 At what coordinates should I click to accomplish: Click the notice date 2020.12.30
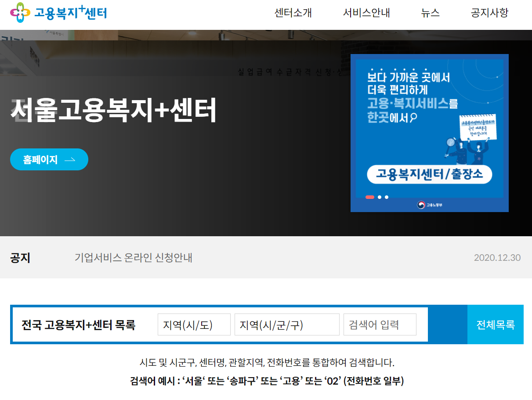497,258
